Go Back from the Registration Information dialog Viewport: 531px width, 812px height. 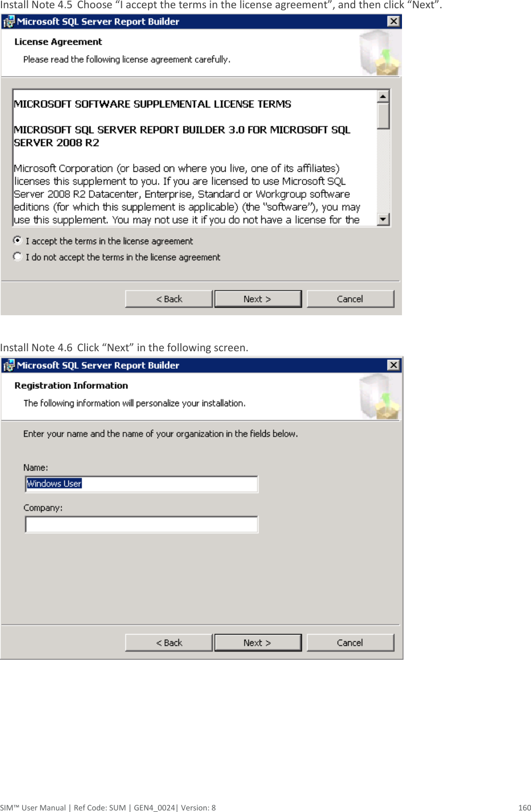pos(169,643)
